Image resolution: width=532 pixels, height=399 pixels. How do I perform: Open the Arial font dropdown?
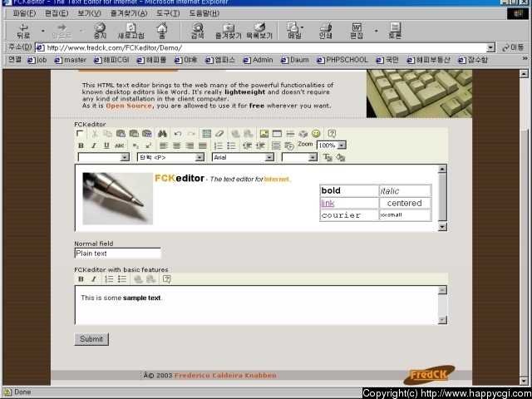coord(269,157)
